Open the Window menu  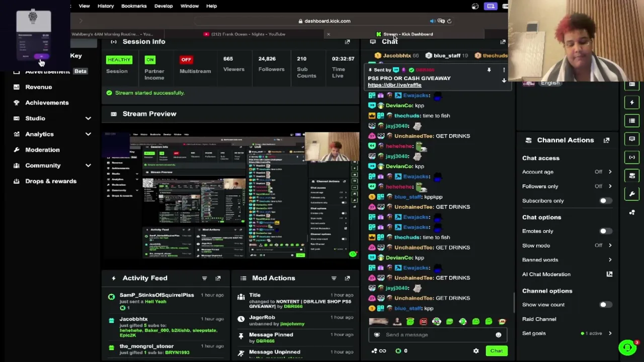[190, 6]
